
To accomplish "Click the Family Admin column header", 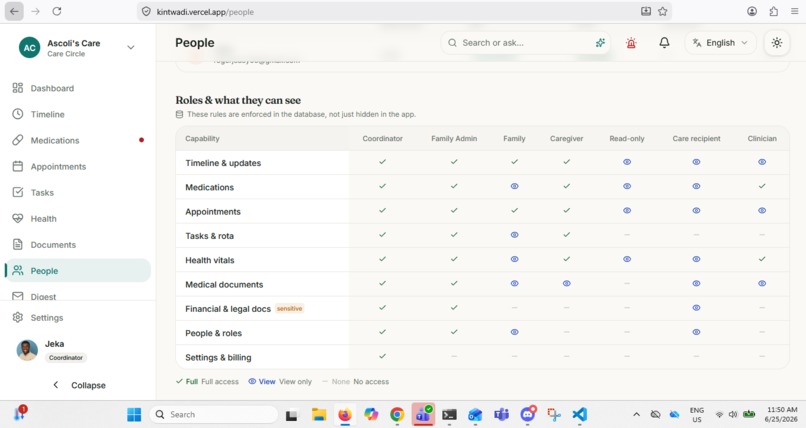I will 454,139.
